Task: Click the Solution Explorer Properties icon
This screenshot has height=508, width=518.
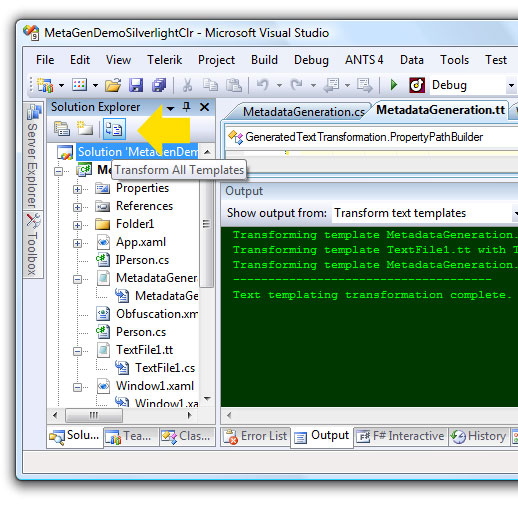Action: point(62,129)
